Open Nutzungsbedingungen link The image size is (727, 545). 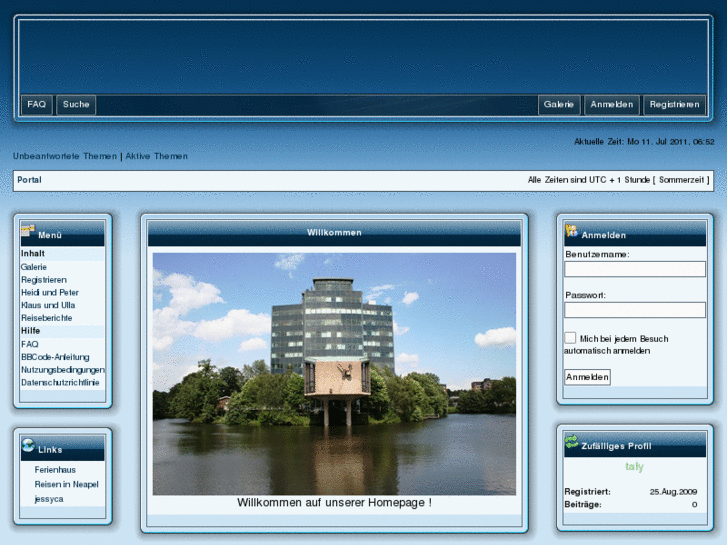click(x=63, y=370)
